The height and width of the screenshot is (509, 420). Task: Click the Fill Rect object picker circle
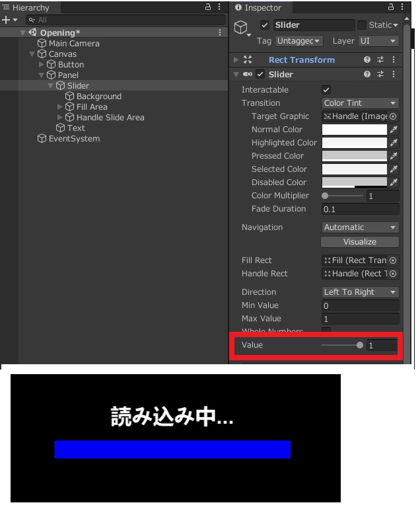click(x=393, y=260)
